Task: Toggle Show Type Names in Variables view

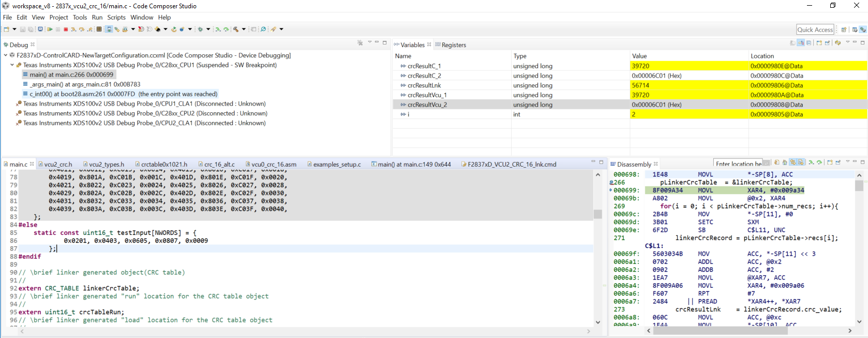Action: [792, 42]
